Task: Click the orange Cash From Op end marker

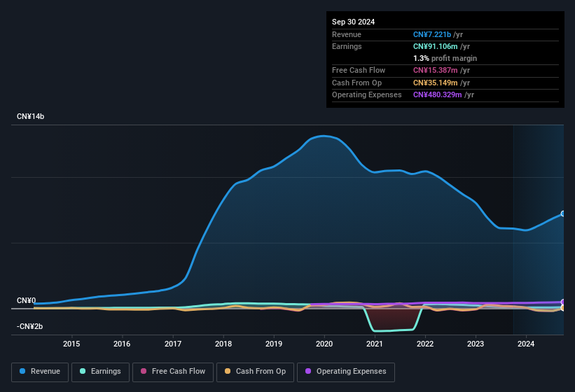Action: pyautogui.click(x=563, y=308)
